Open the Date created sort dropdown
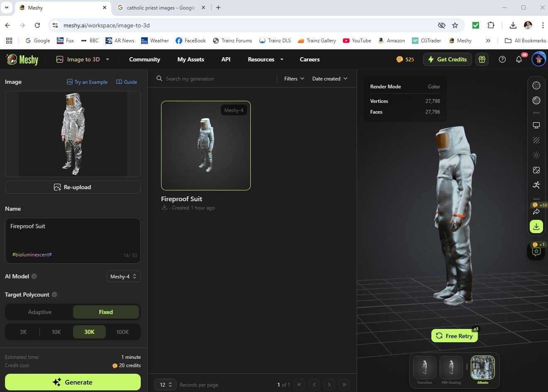548x392 pixels. (x=330, y=79)
